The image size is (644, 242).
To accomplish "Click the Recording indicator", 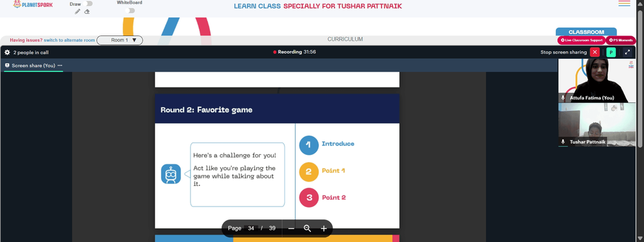I will pyautogui.click(x=294, y=52).
